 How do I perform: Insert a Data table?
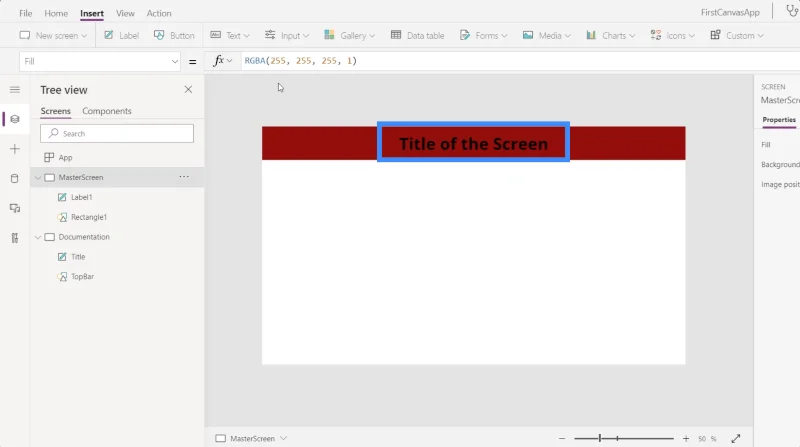click(417, 35)
